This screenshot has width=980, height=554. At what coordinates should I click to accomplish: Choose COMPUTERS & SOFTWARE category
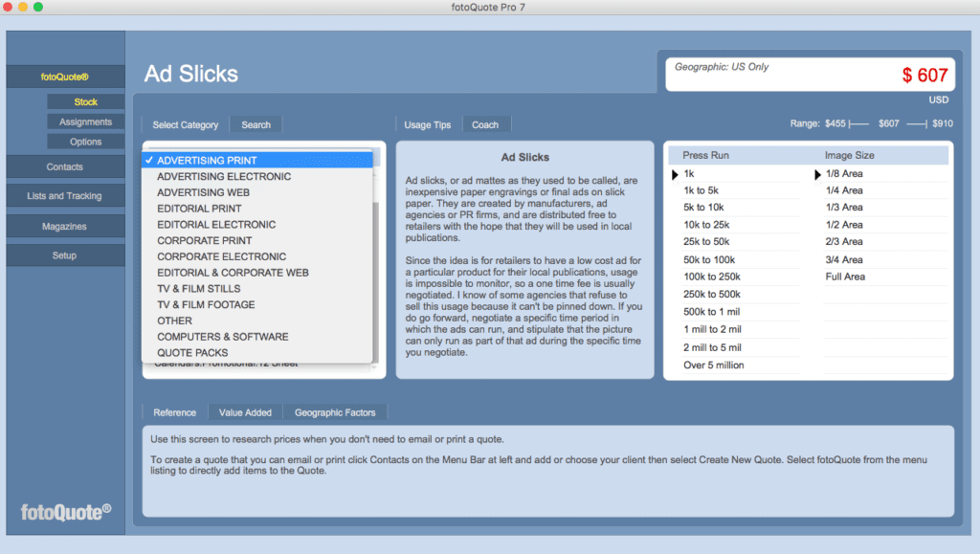point(257,337)
